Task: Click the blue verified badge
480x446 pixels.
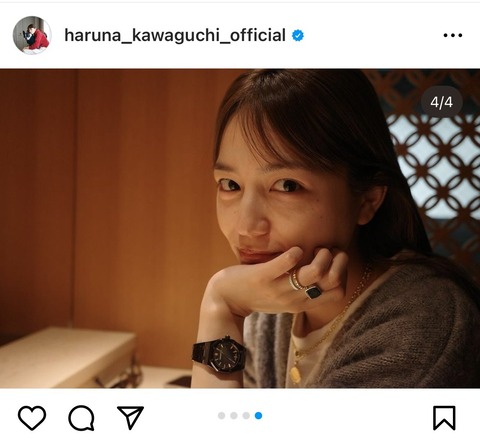Action: 298,35
